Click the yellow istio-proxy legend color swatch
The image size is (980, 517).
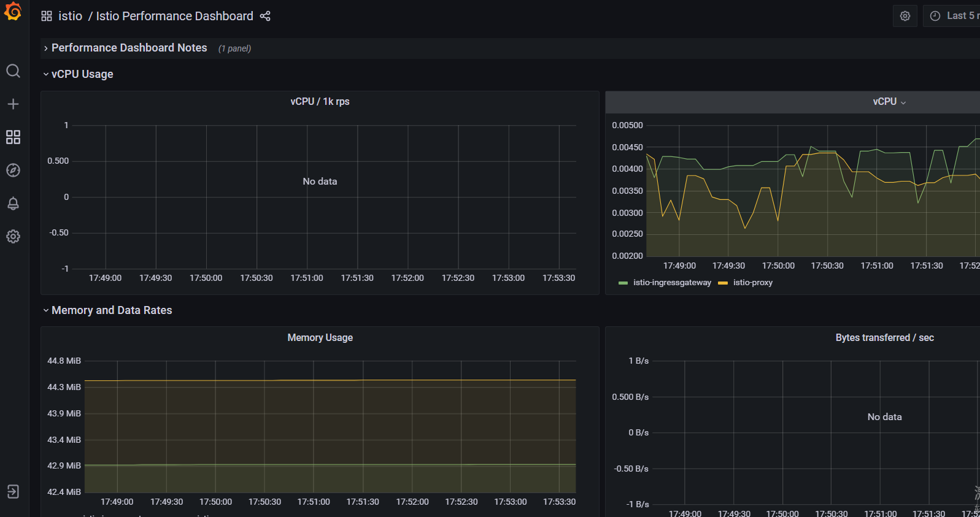pyautogui.click(x=723, y=283)
